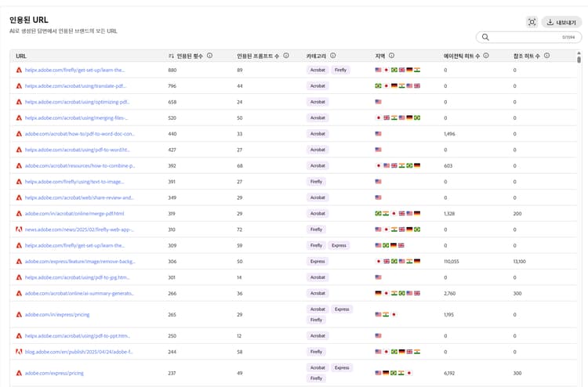Open the adobe.com/in/express/pricing link

[57, 314]
